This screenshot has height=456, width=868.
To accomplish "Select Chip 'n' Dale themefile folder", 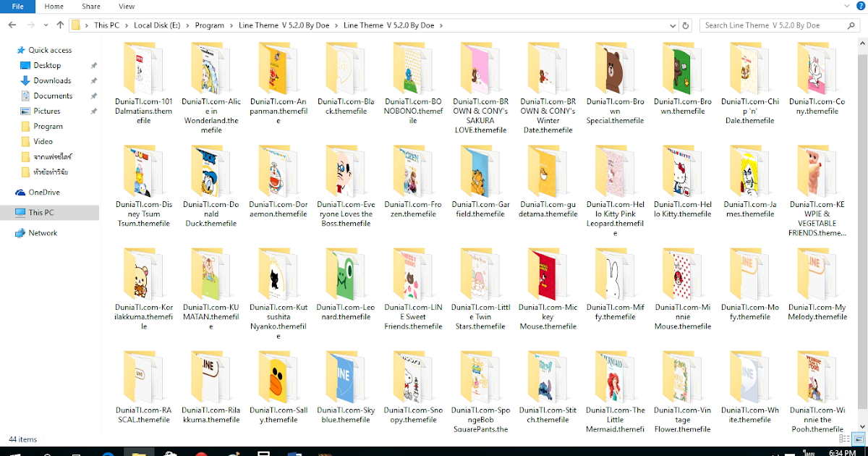I will click(750, 83).
